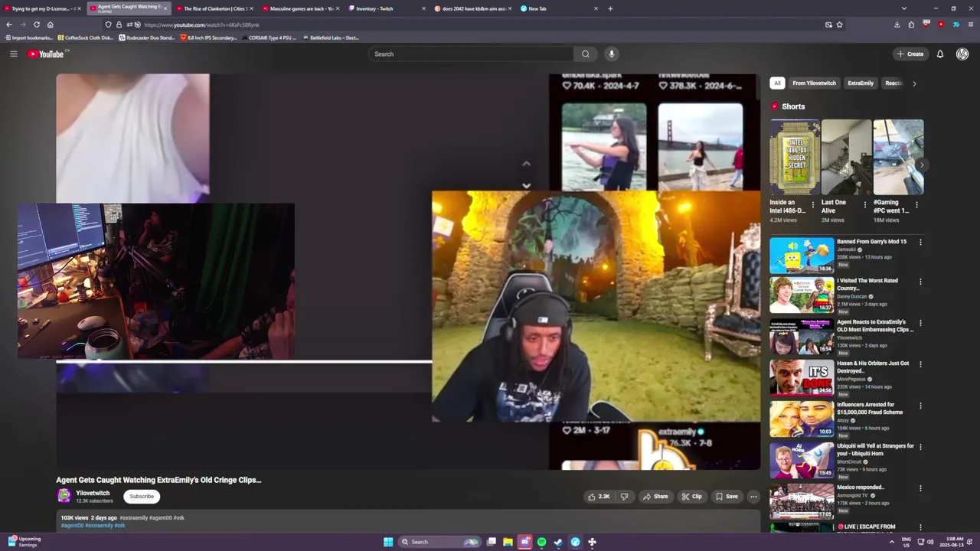
Task: Open the list all tabs dropdown
Action: click(904, 8)
